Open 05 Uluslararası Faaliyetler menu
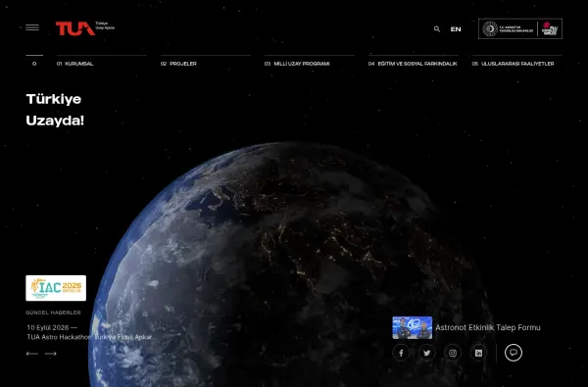 click(513, 64)
